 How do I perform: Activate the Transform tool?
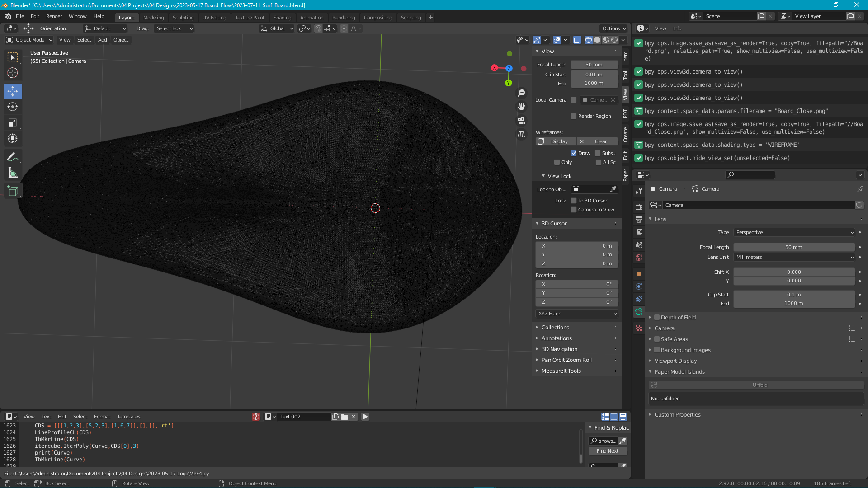click(13, 138)
